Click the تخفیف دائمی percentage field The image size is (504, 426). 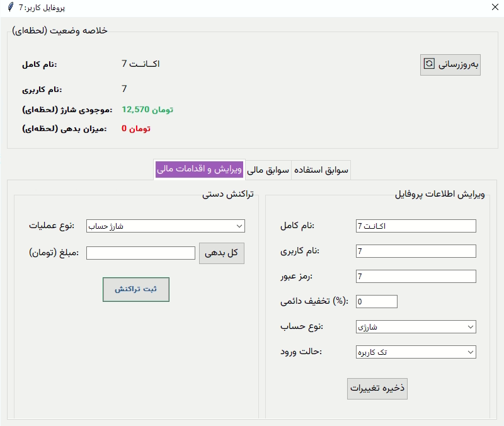click(x=376, y=301)
